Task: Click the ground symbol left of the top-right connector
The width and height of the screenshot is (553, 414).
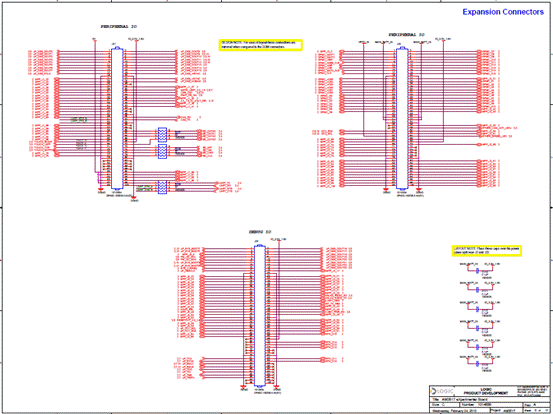Action: (x=386, y=190)
